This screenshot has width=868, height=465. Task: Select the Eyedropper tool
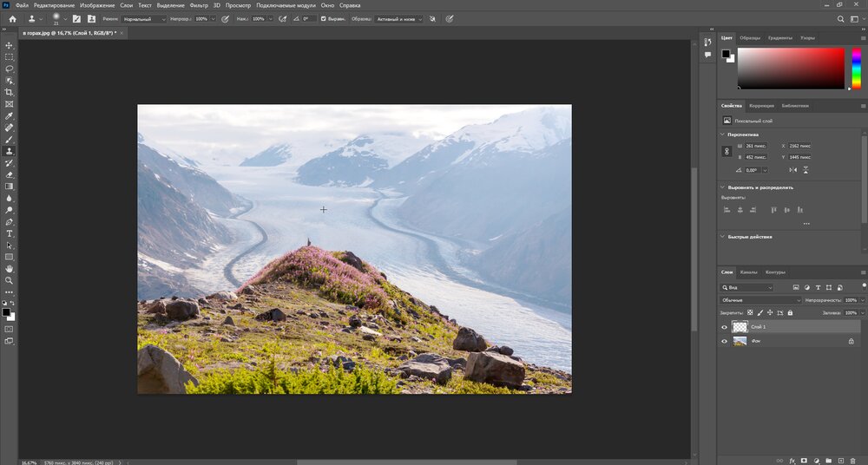coord(10,115)
